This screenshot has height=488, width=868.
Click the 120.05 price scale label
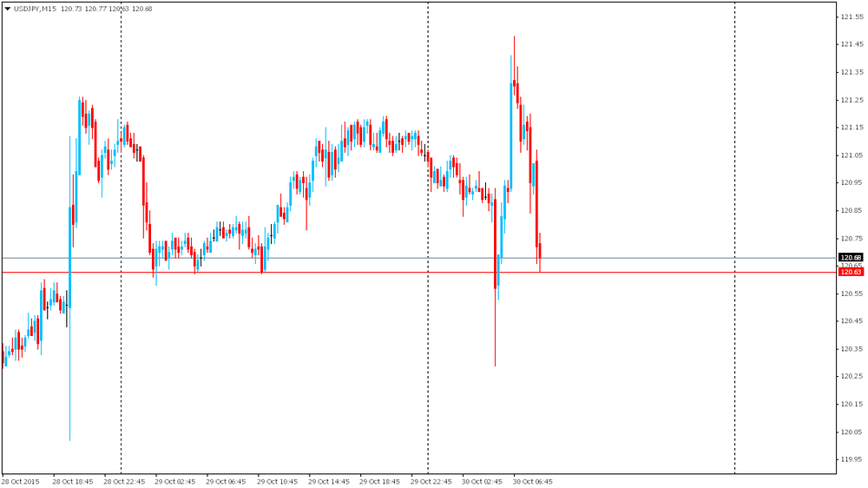(x=852, y=432)
